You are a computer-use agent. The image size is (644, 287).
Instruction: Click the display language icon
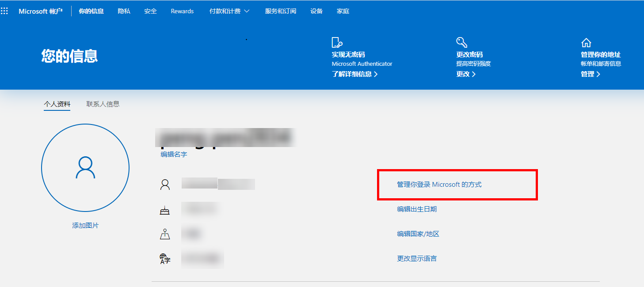pos(165,259)
